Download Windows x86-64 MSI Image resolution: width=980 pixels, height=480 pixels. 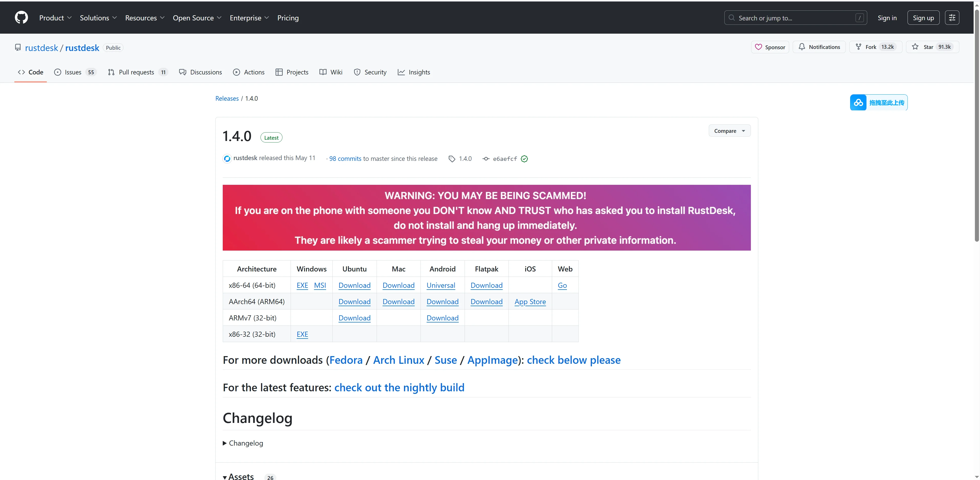pyautogui.click(x=320, y=286)
